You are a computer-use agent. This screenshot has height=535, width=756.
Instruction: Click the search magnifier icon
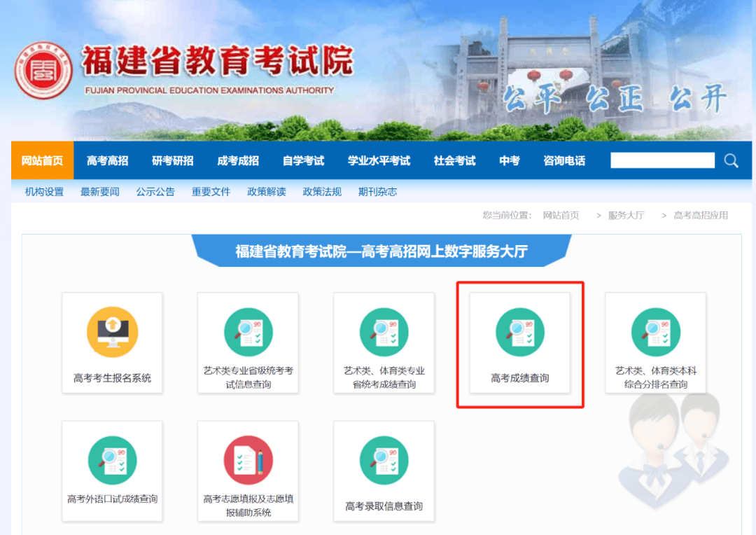(x=731, y=160)
